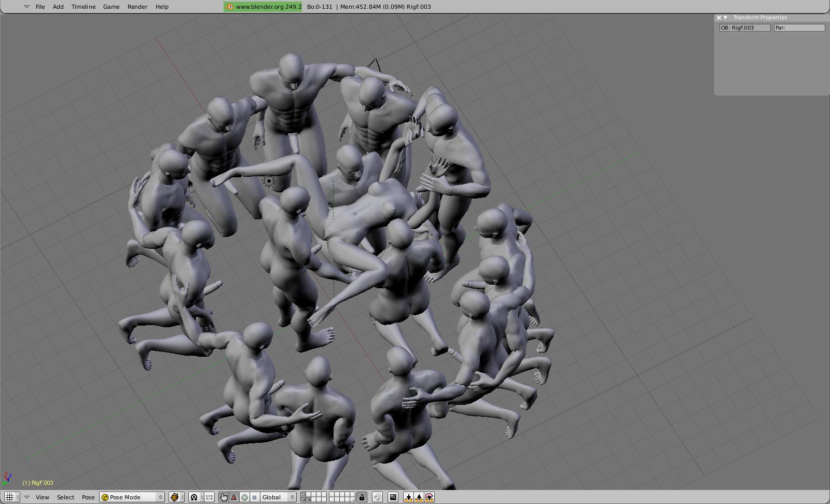Collapse the 3D view header menus
Image resolution: width=830 pixels, height=504 pixels.
(26, 497)
